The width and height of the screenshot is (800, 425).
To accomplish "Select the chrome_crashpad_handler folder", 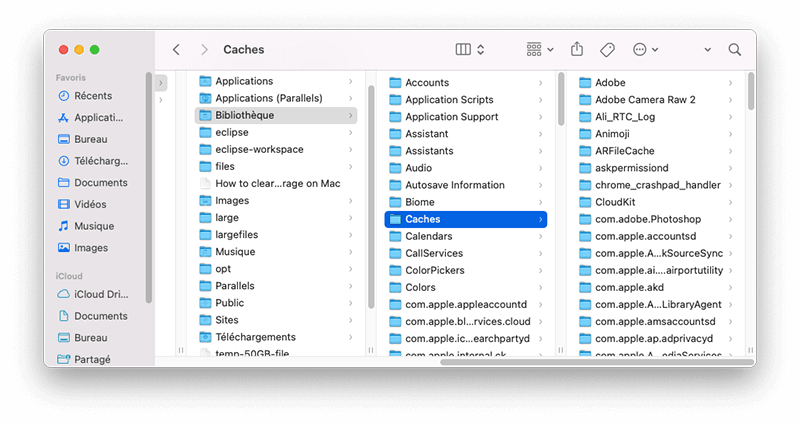I will pos(656,185).
